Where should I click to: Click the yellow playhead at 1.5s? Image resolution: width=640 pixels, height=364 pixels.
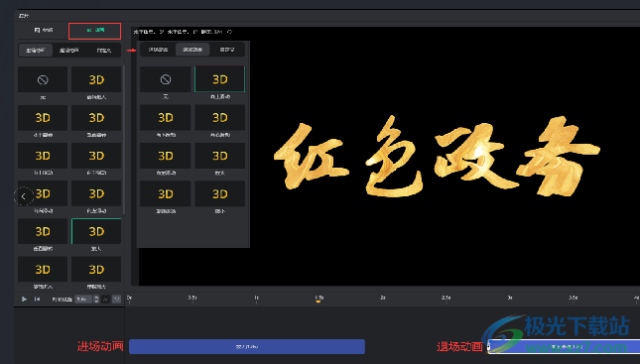pyautogui.click(x=318, y=301)
